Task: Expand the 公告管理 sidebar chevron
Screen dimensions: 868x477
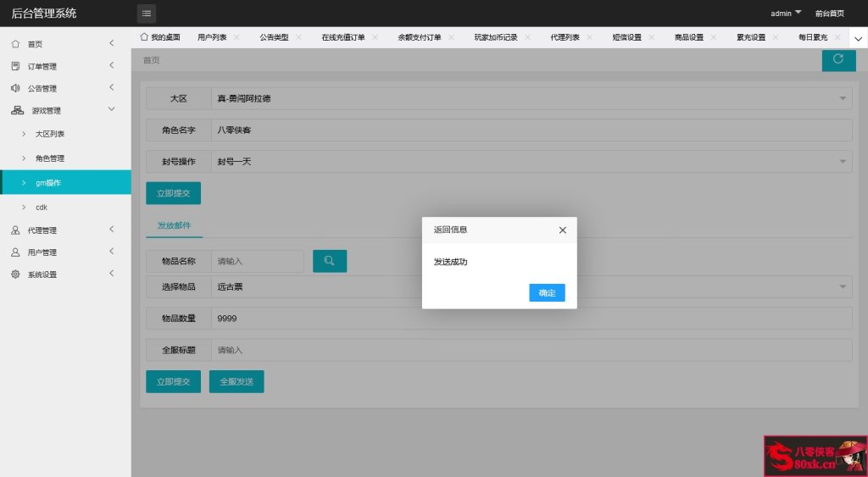Action: (112, 87)
